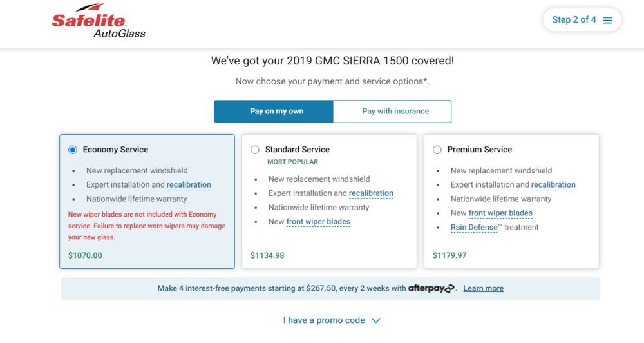This screenshot has width=644, height=343.
Task: Click recalibration link under Standard Service
Action: [x=371, y=193]
